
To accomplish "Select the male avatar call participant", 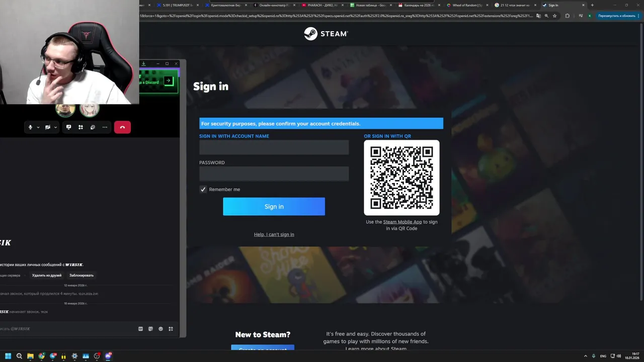I will [65, 110].
